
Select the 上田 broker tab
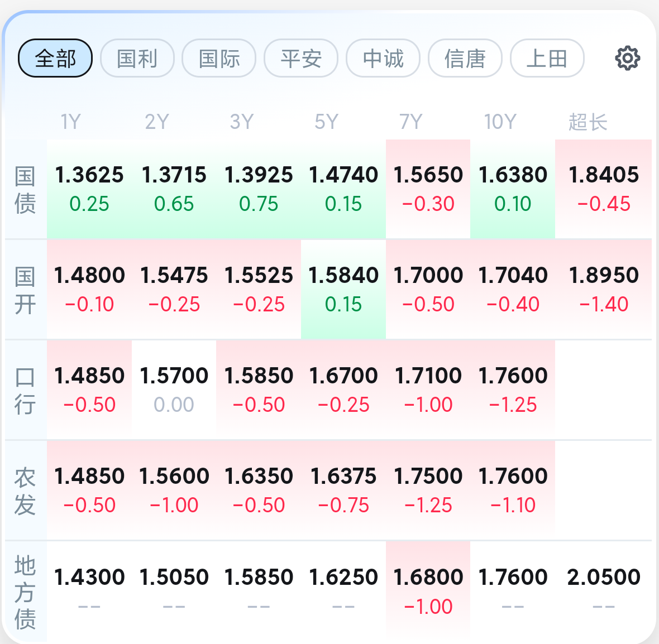[x=547, y=58]
